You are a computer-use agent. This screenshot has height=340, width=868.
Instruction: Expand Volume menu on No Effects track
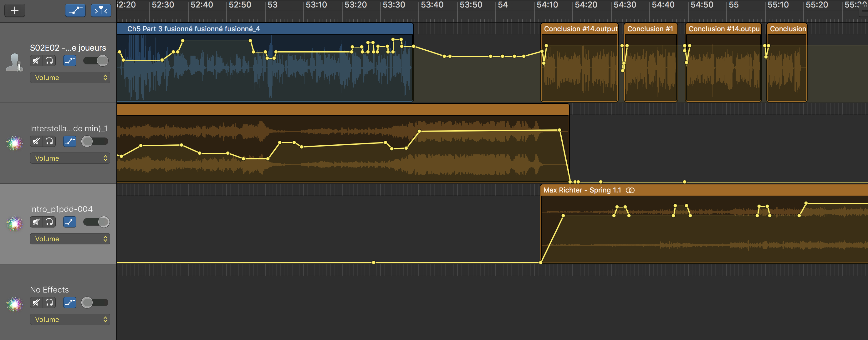pos(70,319)
